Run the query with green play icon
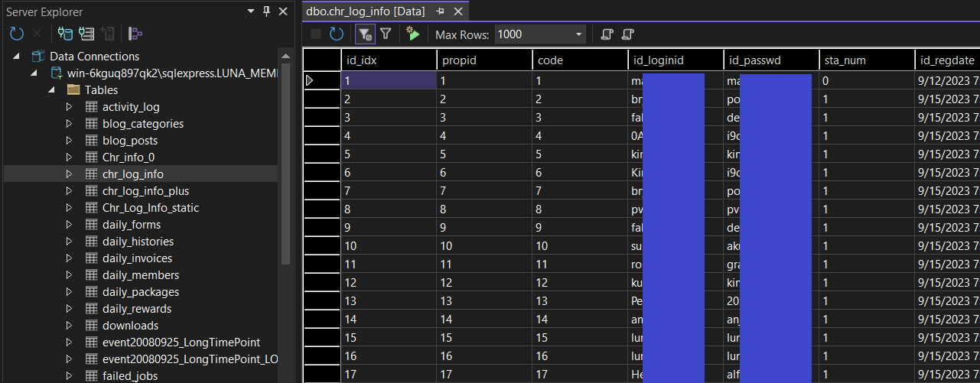This screenshot has height=383, width=980. coord(413,34)
